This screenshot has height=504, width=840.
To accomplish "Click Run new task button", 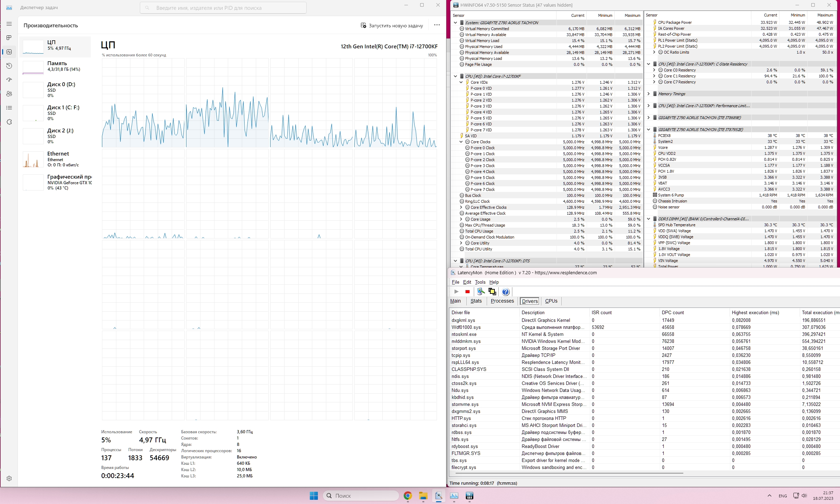I will point(392,26).
